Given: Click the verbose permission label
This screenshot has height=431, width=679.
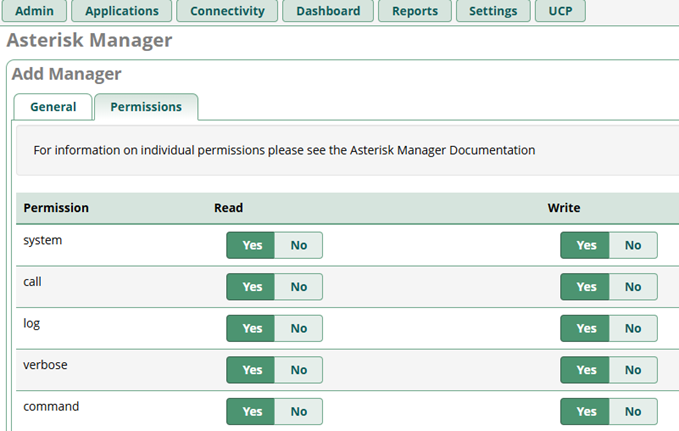Looking at the screenshot, I should point(45,365).
